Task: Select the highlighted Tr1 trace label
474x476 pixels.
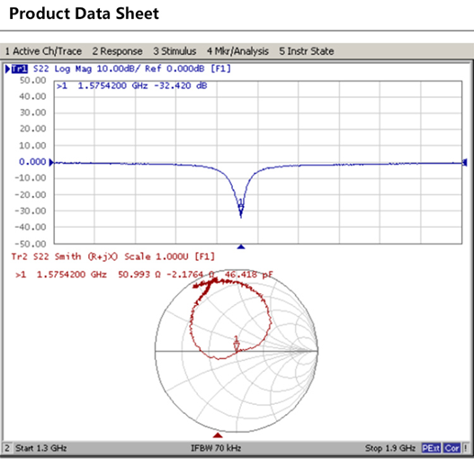Action: click(x=20, y=69)
